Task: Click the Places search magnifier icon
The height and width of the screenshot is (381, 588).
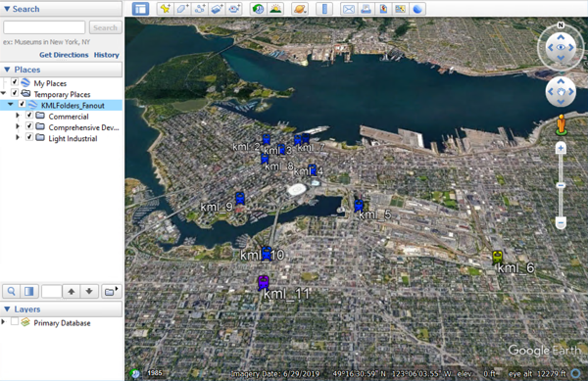Action: point(12,291)
